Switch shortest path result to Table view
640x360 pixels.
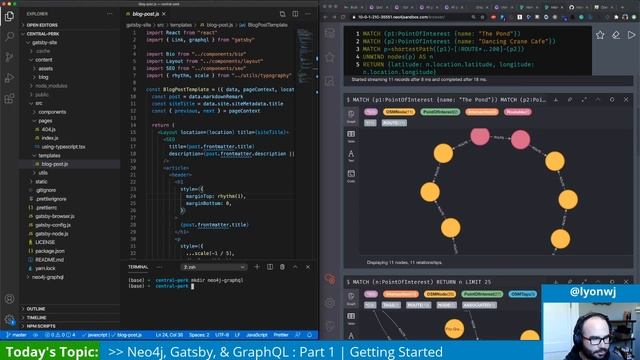351,136
